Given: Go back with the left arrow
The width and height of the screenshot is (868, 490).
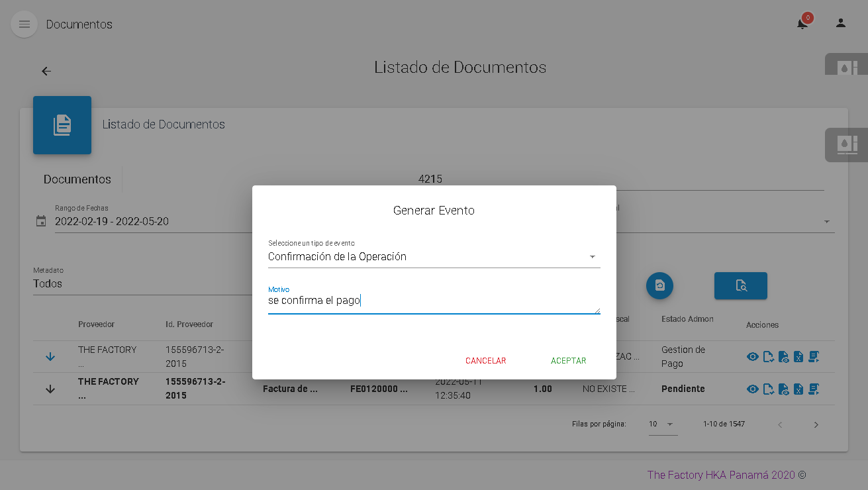Looking at the screenshot, I should pyautogui.click(x=46, y=72).
